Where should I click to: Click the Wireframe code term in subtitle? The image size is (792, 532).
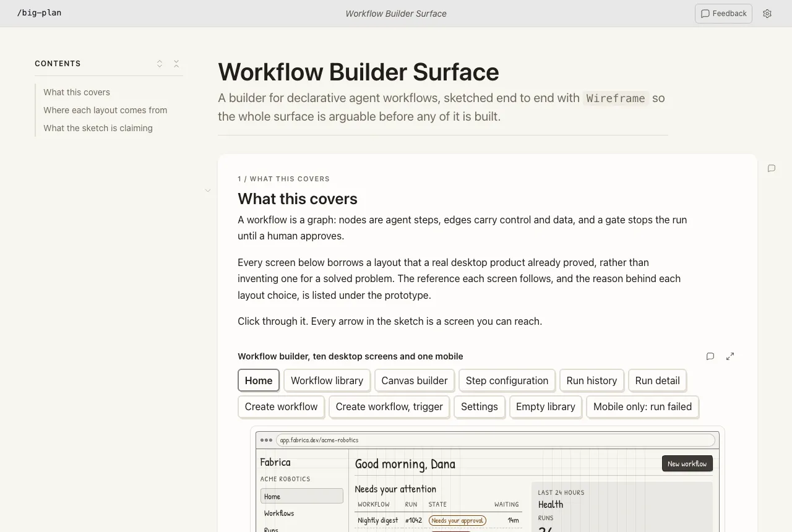[x=616, y=98]
